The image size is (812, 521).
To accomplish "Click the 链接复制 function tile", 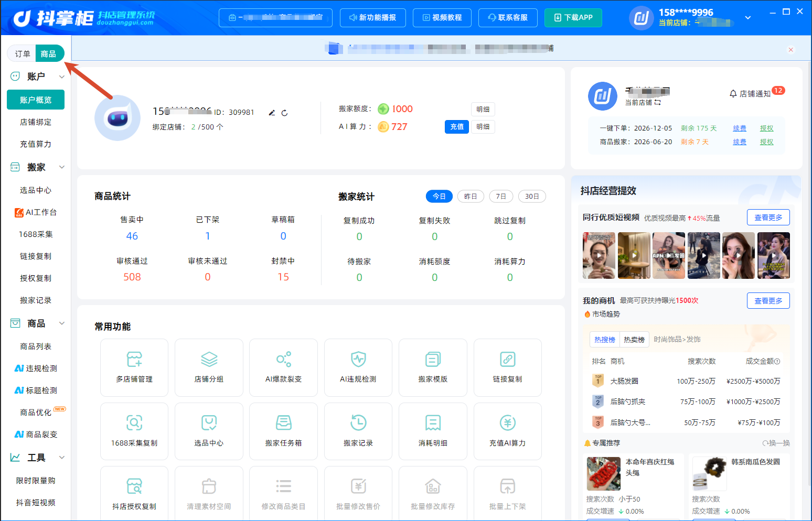I will coord(507,367).
